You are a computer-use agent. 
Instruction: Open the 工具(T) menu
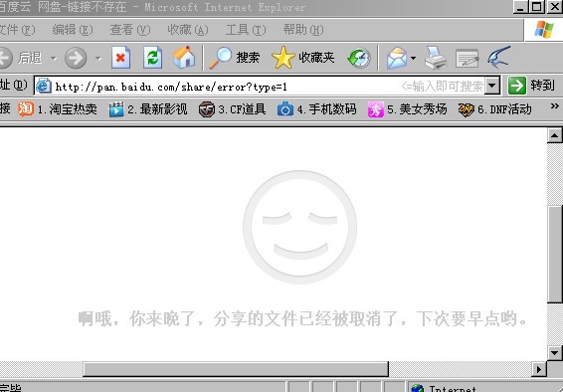pyautogui.click(x=246, y=30)
